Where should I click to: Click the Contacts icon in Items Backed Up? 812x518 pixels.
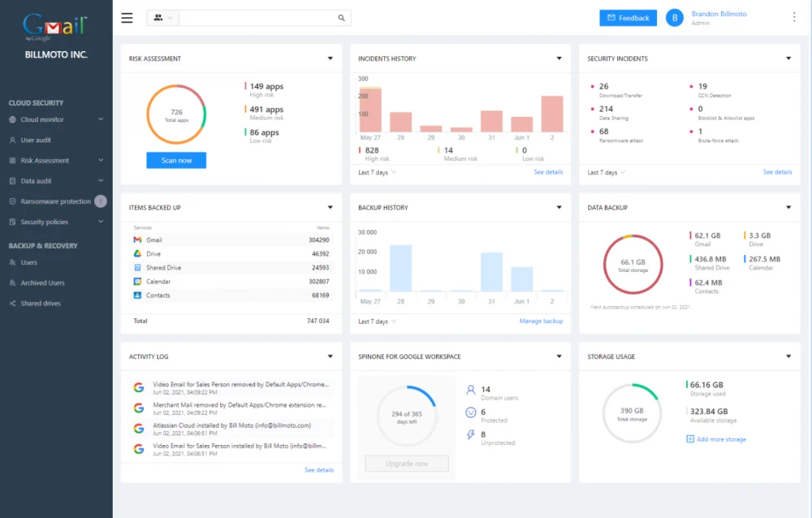[x=137, y=296]
